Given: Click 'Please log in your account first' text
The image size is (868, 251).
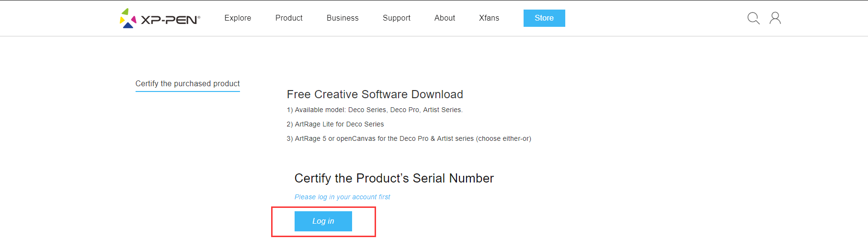Looking at the screenshot, I should [343, 197].
